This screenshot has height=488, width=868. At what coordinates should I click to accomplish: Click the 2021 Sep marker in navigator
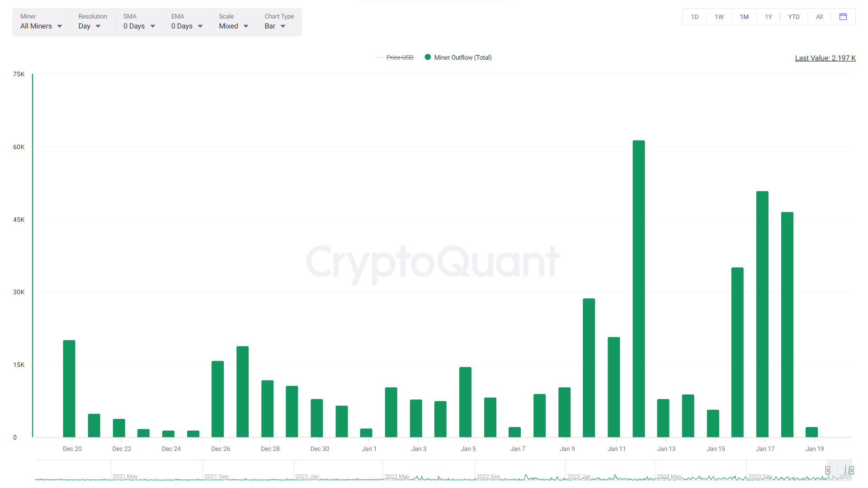coord(216,477)
